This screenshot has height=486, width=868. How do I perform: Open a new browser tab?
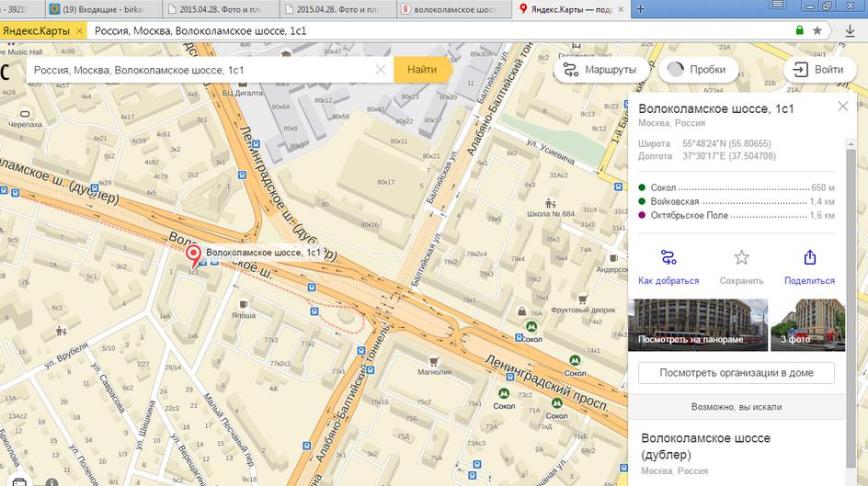(x=640, y=9)
